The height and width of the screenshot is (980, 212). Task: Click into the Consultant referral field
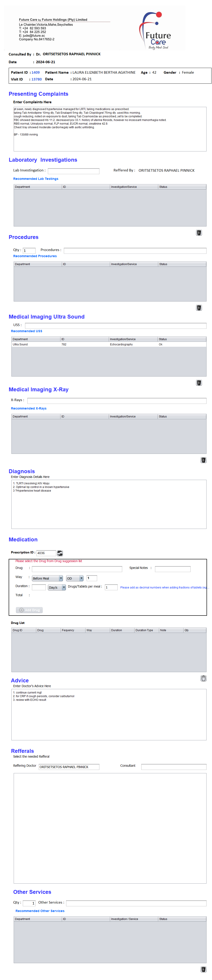tap(173, 767)
